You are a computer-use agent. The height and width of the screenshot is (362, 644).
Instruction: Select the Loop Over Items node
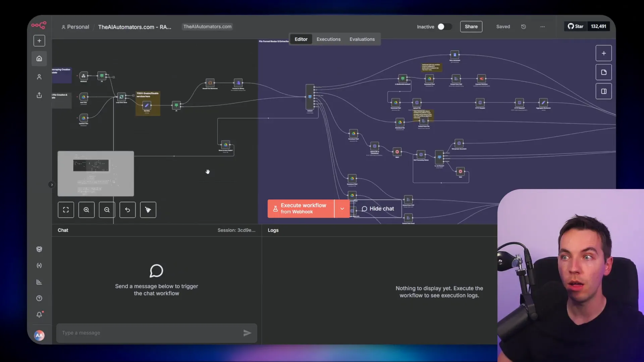coord(121,97)
